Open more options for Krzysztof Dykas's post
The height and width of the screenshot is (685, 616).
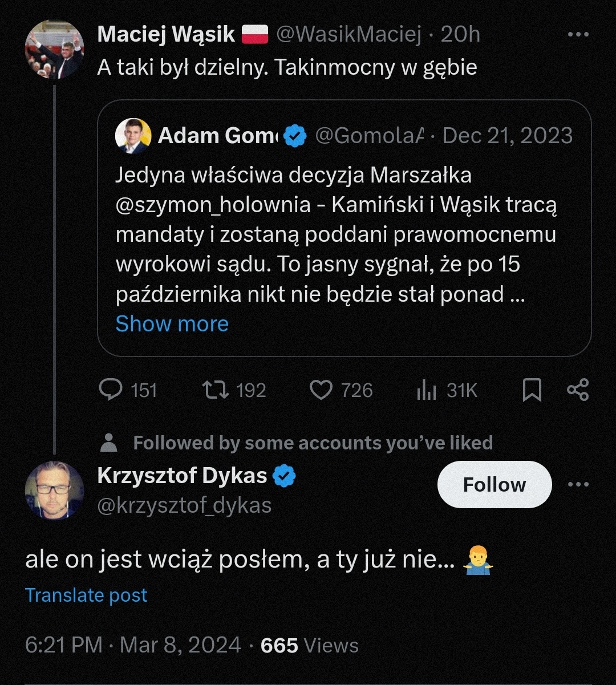(578, 485)
